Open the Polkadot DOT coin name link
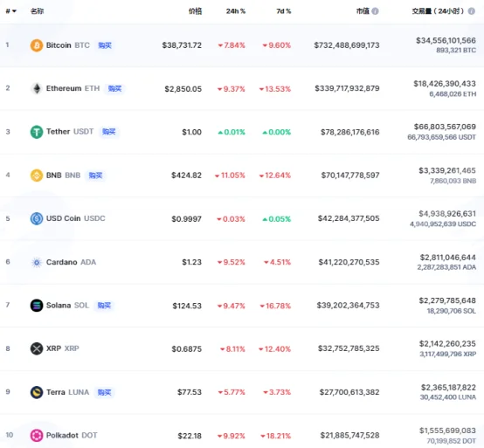The width and height of the screenshot is (484, 448). pyautogui.click(x=72, y=436)
